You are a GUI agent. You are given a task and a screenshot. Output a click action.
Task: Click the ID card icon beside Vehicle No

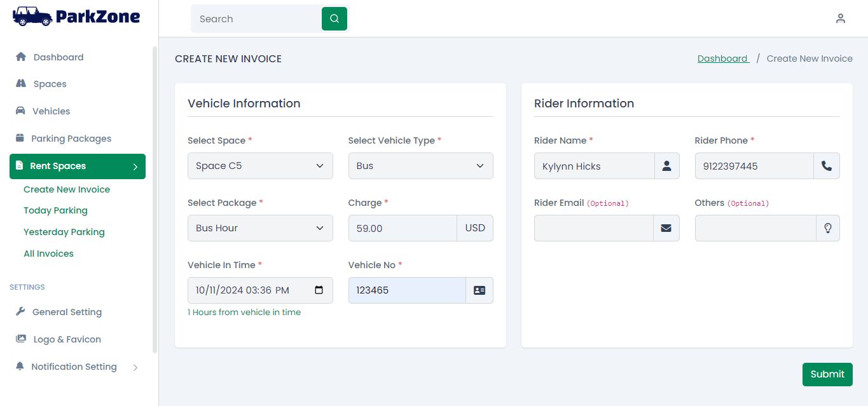pos(479,290)
